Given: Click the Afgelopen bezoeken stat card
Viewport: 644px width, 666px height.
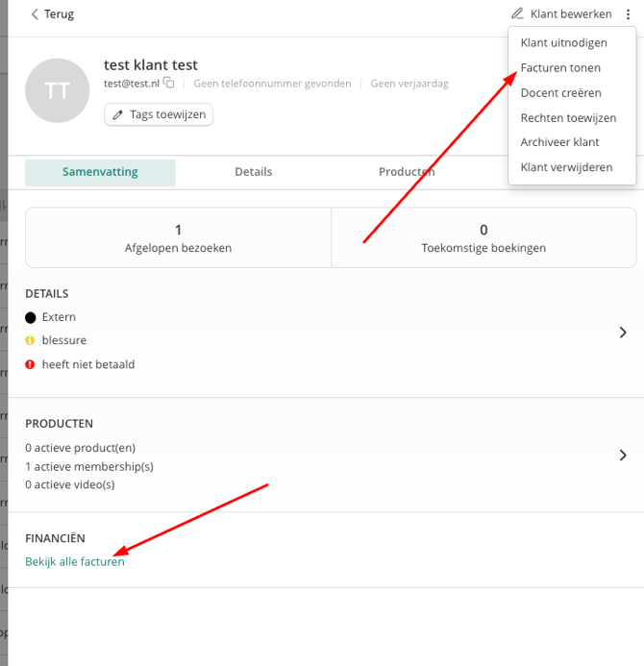Looking at the screenshot, I should click(178, 237).
